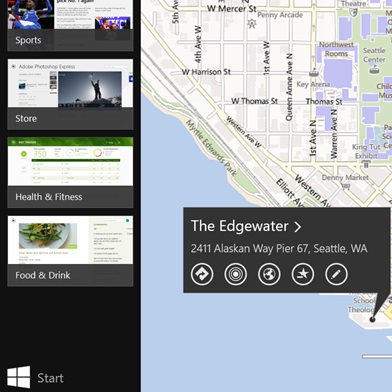Click the 1st Ave N street label
The width and height of the screenshot is (392, 392).
313,138
